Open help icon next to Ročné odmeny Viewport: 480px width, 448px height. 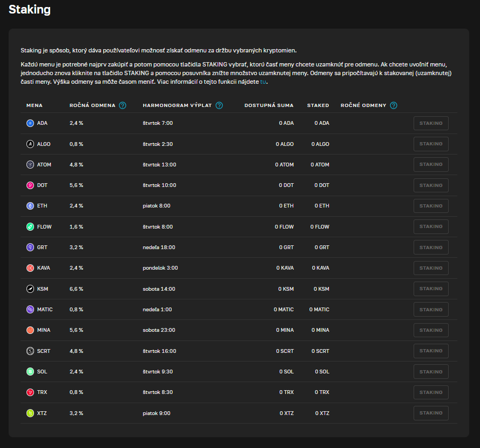[x=394, y=105]
